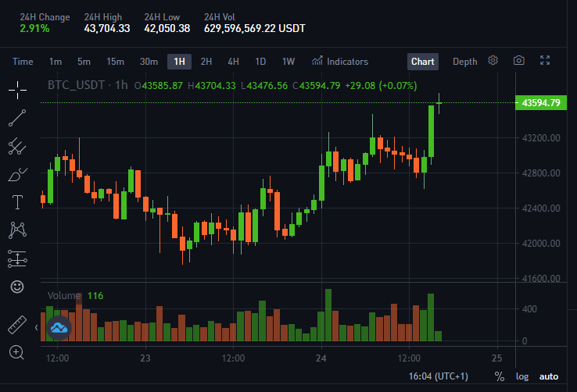
Task: Click the zoom in magnifier icon
Action: click(x=16, y=353)
